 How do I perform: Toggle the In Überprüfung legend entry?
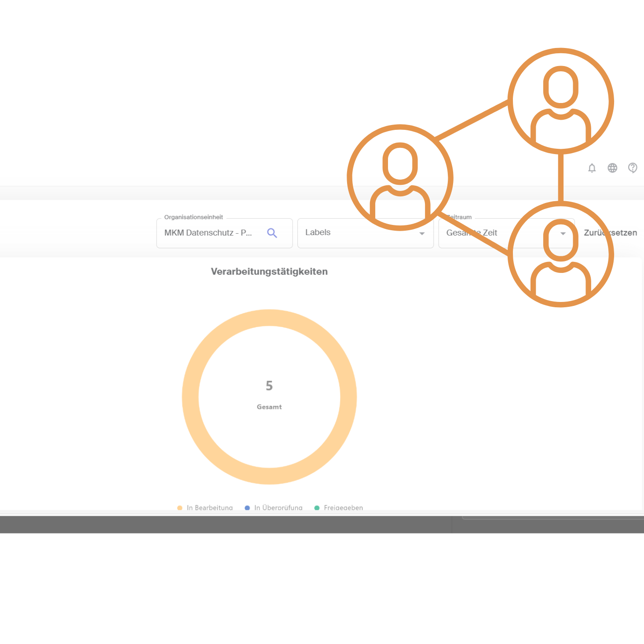pyautogui.click(x=274, y=508)
